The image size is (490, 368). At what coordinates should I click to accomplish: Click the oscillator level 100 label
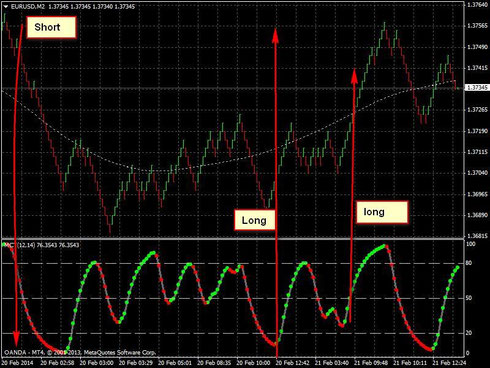tap(471, 244)
